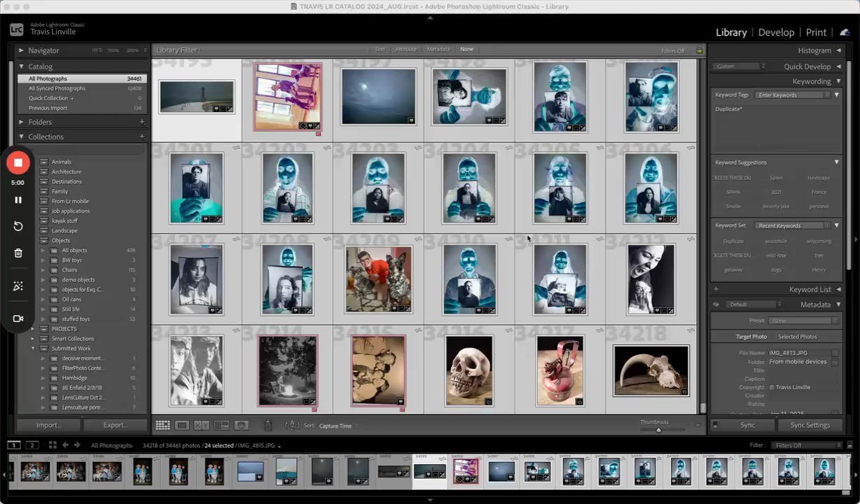Viewport: 860px width, 504px height.
Task: Open People view icon in toolbar
Action: click(242, 425)
